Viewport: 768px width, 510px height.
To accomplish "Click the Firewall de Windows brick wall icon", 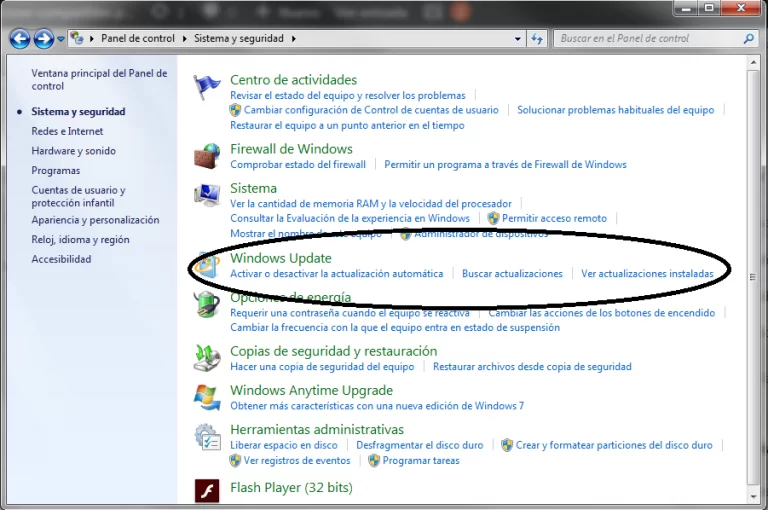I will (207, 156).
